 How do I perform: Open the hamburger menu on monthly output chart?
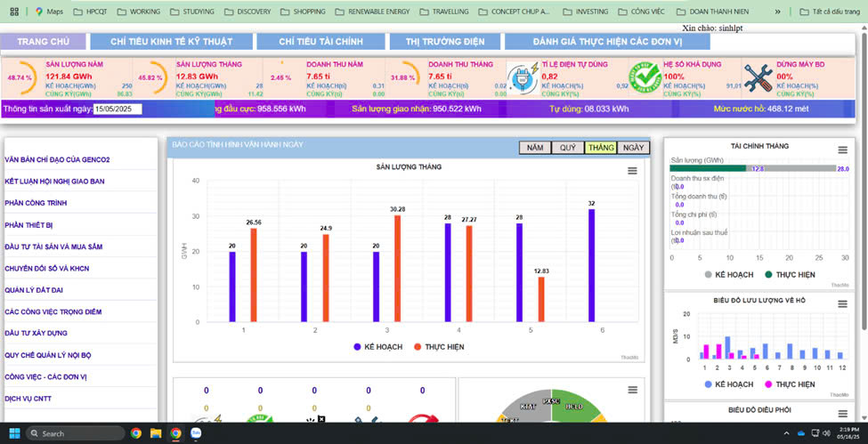[632, 171]
